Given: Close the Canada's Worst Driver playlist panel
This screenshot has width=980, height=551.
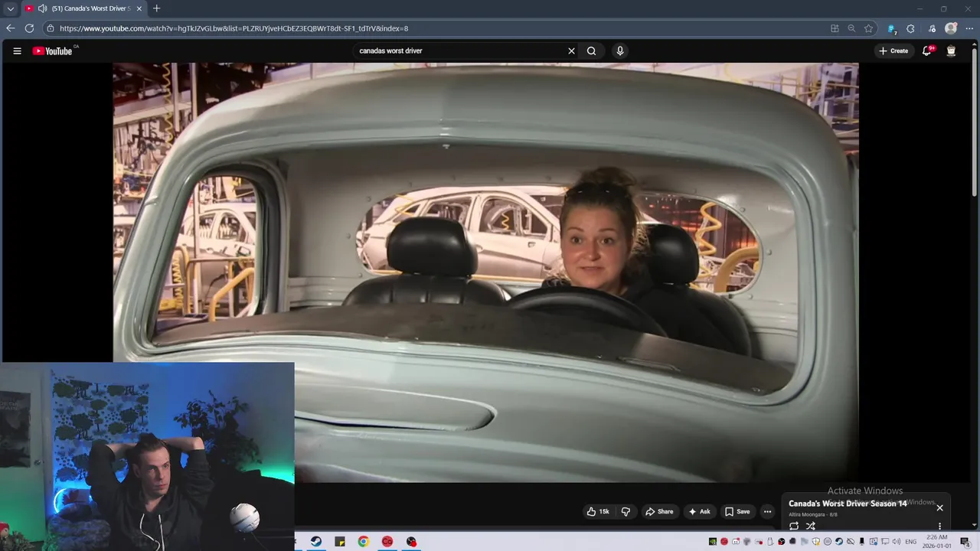Looking at the screenshot, I should click(939, 507).
